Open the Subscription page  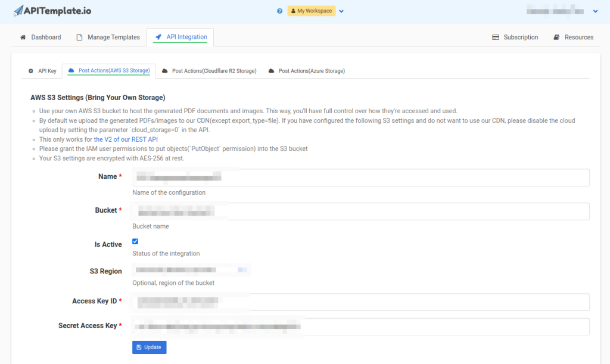pos(515,37)
